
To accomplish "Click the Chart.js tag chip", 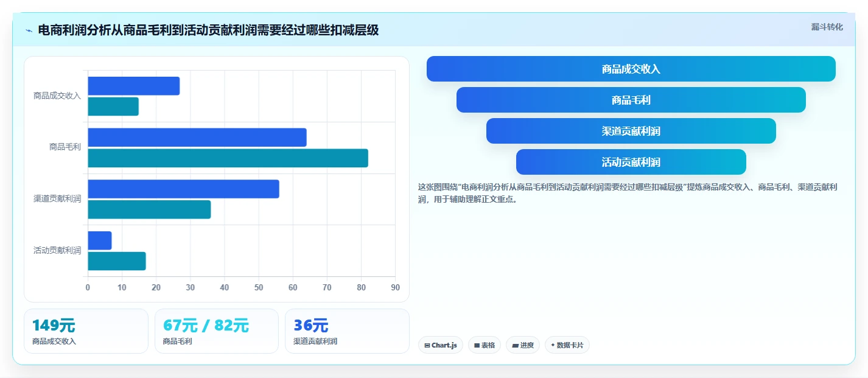I will click(441, 345).
